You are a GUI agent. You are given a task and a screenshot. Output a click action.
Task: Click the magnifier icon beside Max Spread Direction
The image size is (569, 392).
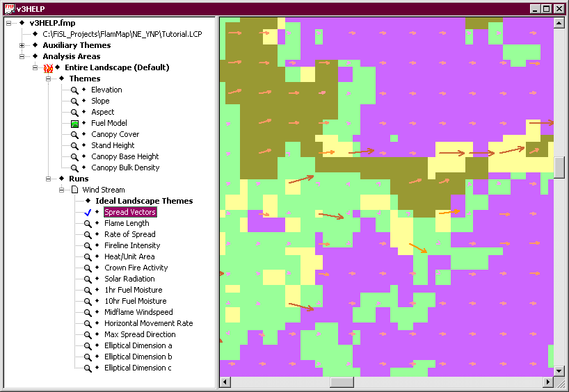88,335
